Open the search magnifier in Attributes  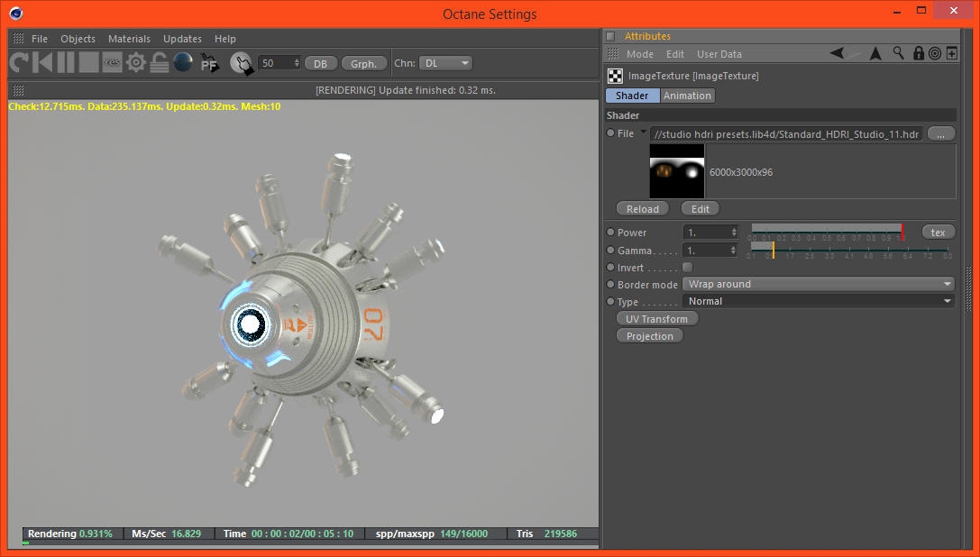(898, 53)
